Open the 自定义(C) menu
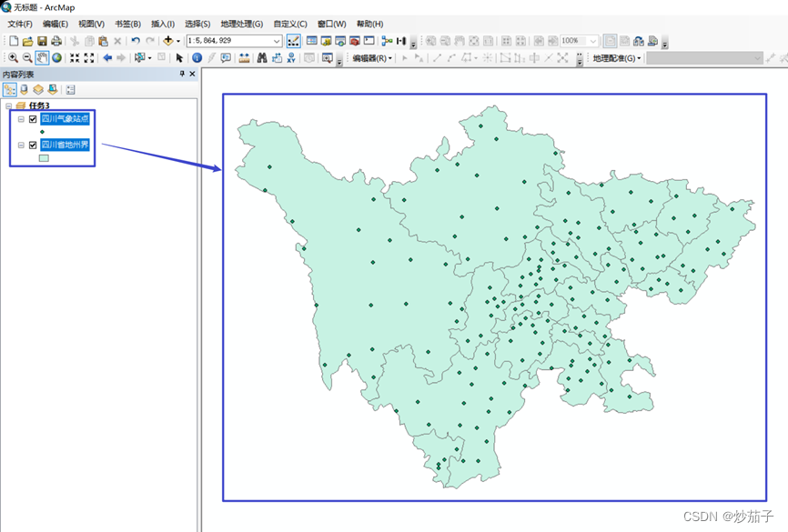 click(290, 25)
